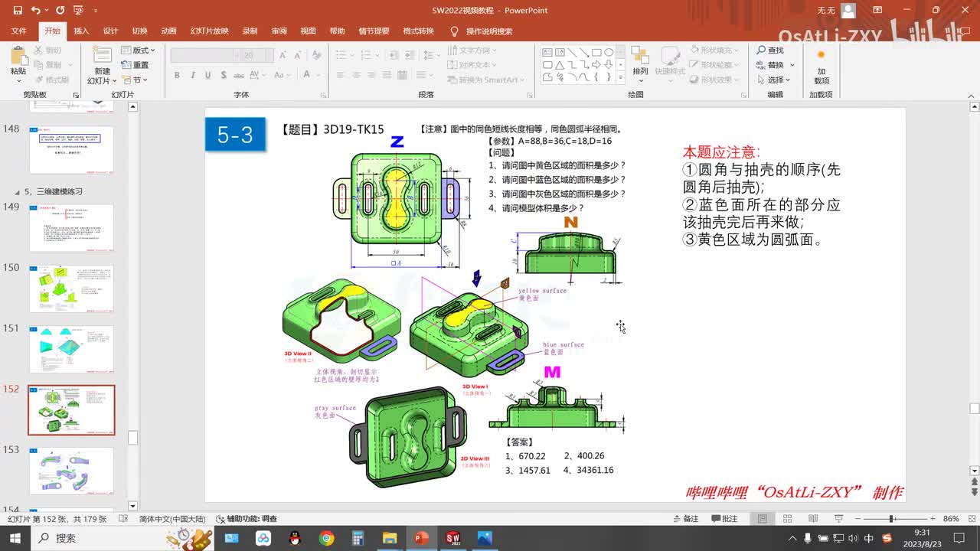Click the Redo/Repeat icon in title bar
This screenshot has height=551, width=980.
(60, 11)
